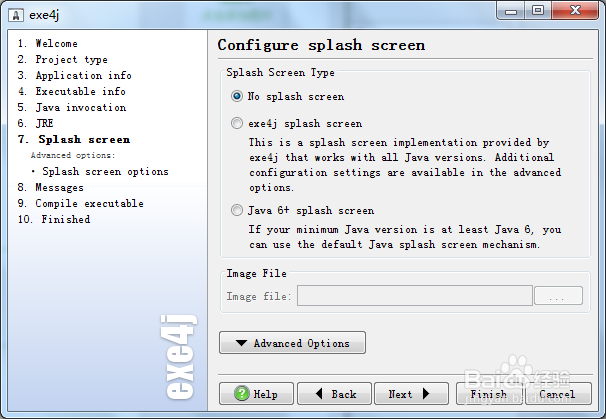Click the Finish button
The height and width of the screenshot is (419, 606).
coord(489,393)
